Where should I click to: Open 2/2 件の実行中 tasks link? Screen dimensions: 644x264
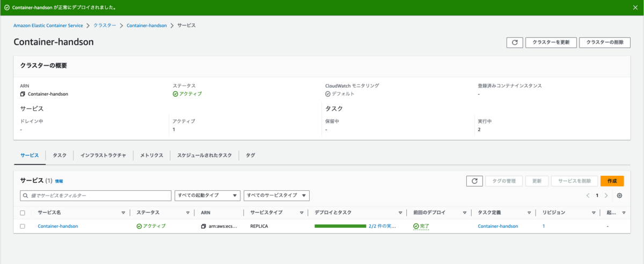tap(382, 226)
